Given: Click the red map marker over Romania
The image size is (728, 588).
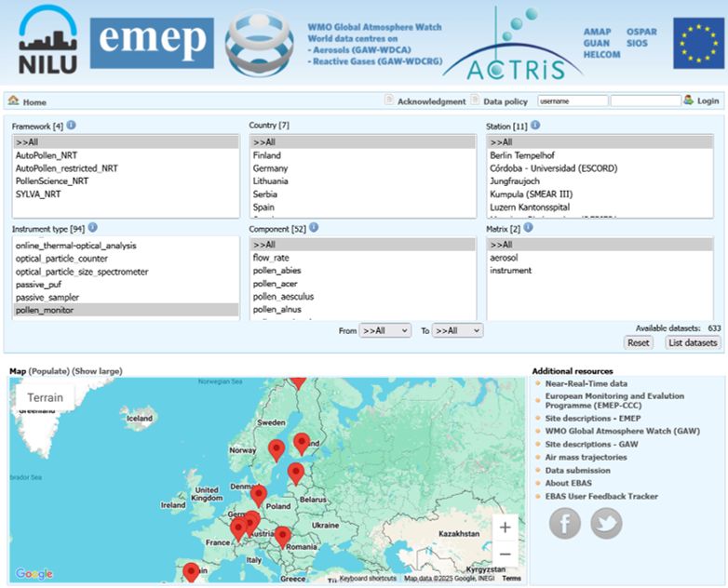Looking at the screenshot, I should coord(282,538).
